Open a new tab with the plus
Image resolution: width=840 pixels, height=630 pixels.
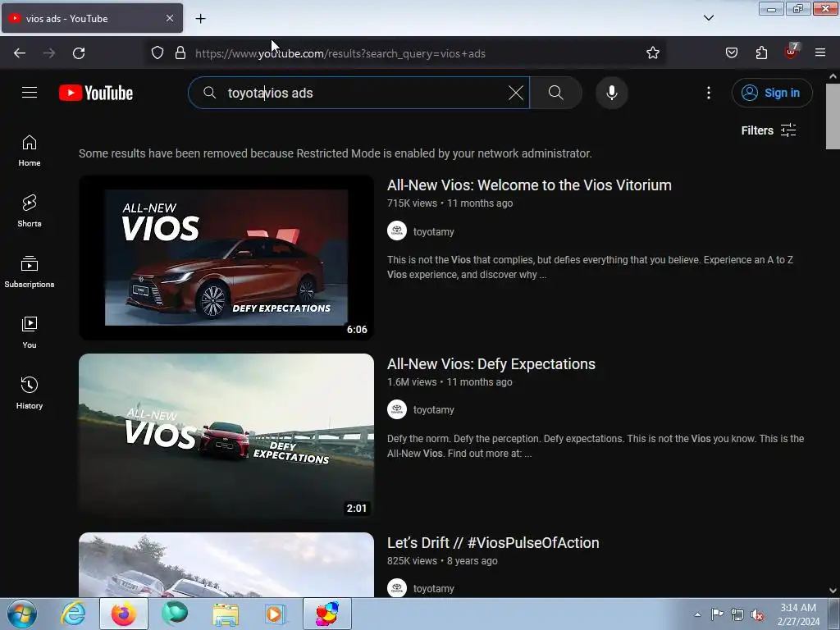pos(200,19)
